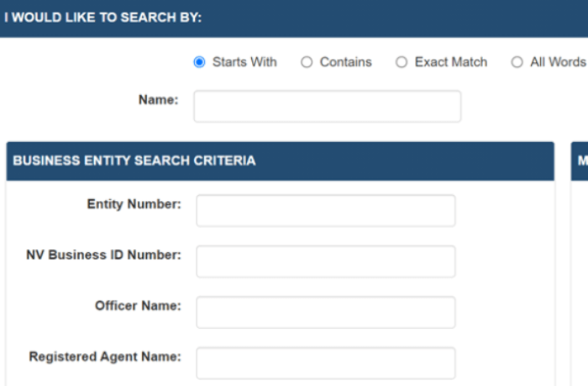Click the 'Starts With' label text
This screenshot has width=588, height=386.
(244, 62)
